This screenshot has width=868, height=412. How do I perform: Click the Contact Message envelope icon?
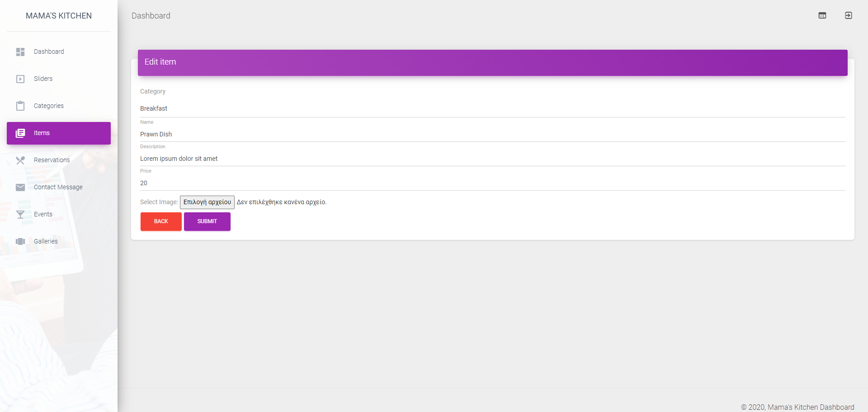coord(20,187)
